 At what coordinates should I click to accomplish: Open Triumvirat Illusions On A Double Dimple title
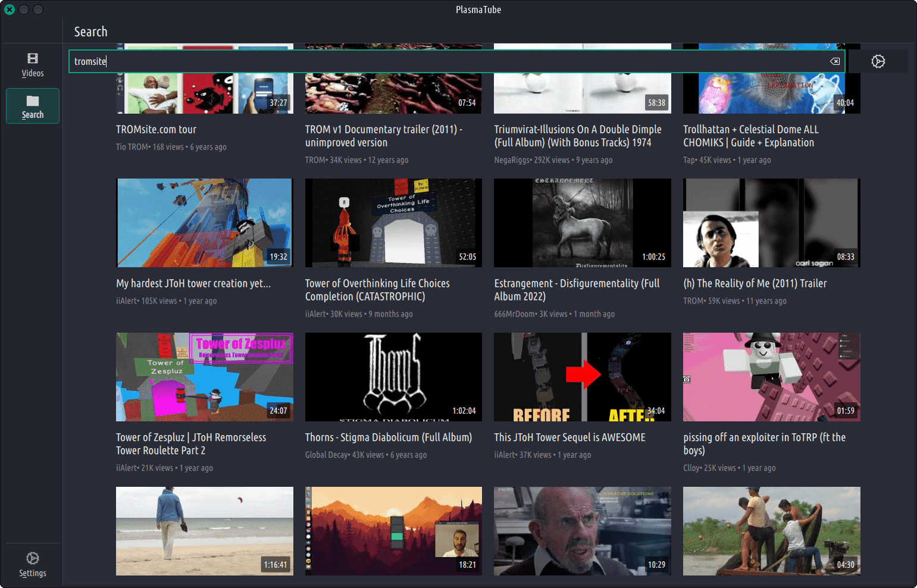click(x=577, y=136)
